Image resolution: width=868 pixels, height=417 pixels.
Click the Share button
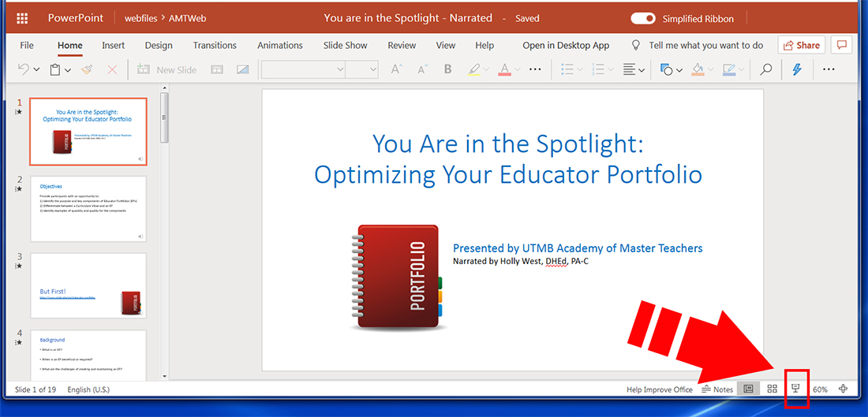point(801,45)
